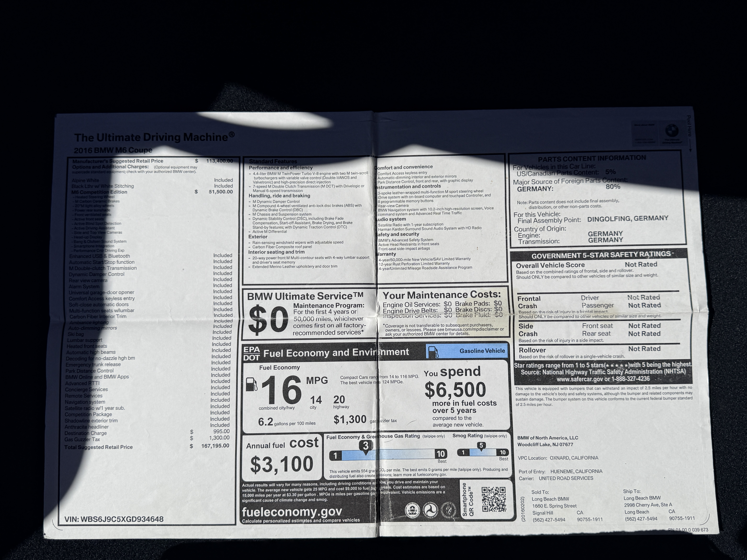Click the BMW Ultimate Service heading
Viewport: 747px width, 560px height.
[x=305, y=296]
